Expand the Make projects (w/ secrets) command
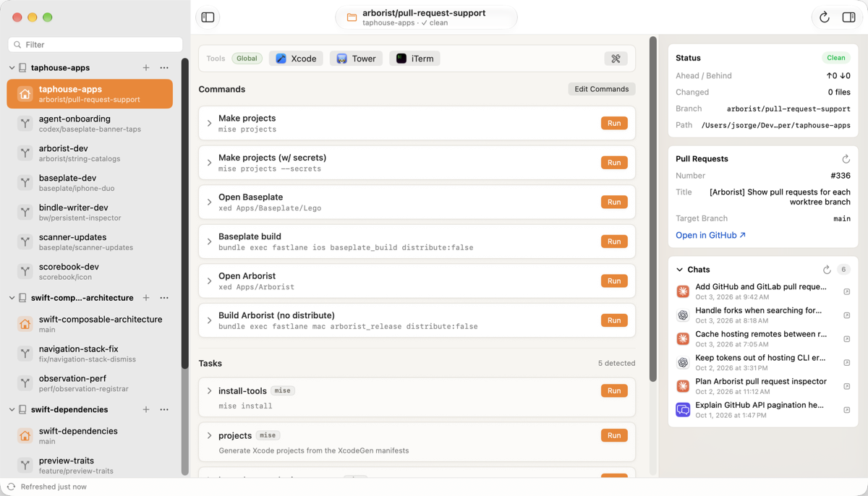Viewport: 868px width, 496px height. click(209, 163)
